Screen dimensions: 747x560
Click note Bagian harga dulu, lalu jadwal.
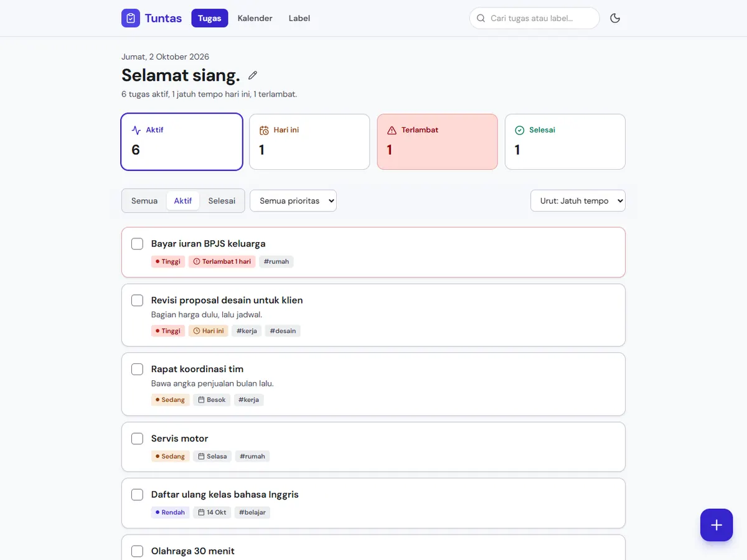pos(207,314)
